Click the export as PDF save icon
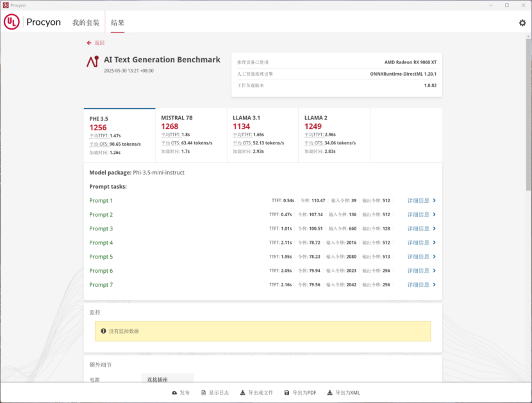Viewport: 532px width, 403px height. click(x=287, y=393)
